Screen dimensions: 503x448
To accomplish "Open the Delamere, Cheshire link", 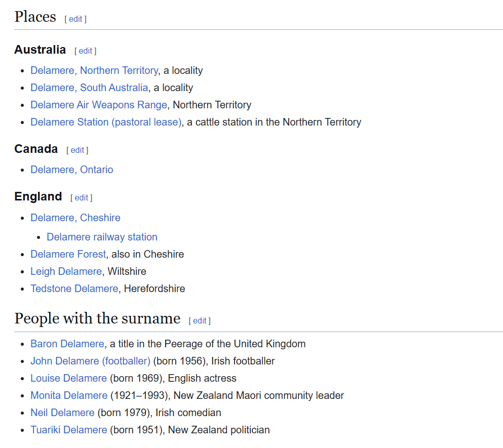I will (x=75, y=218).
